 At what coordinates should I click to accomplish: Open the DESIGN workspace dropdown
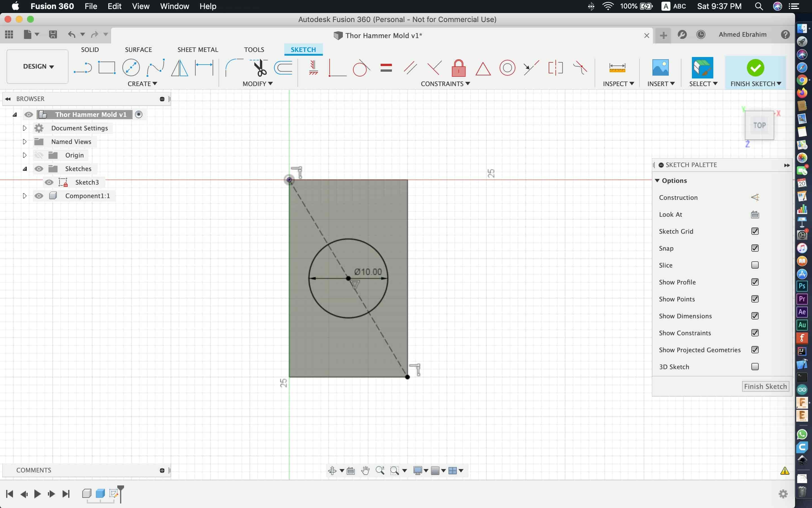38,67
